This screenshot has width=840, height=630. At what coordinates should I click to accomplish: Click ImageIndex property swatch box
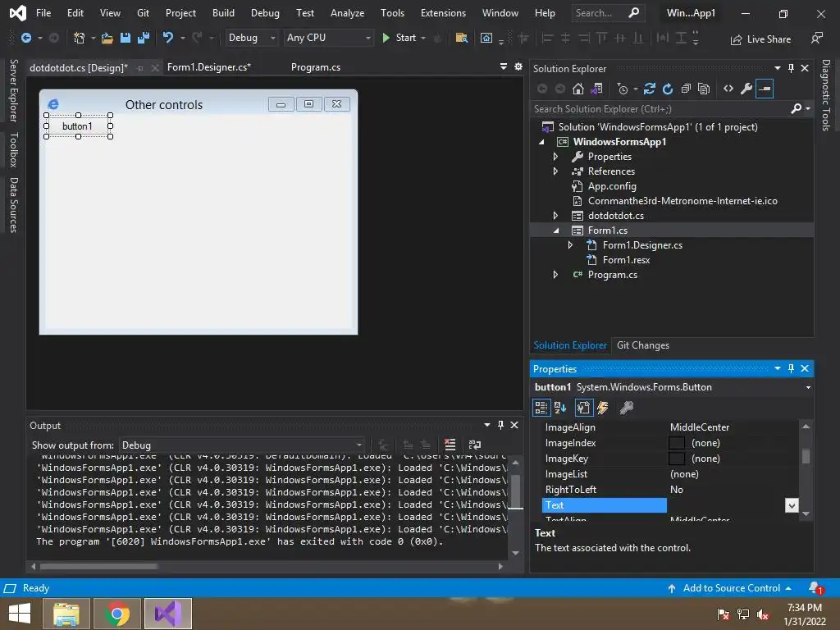pyautogui.click(x=677, y=443)
